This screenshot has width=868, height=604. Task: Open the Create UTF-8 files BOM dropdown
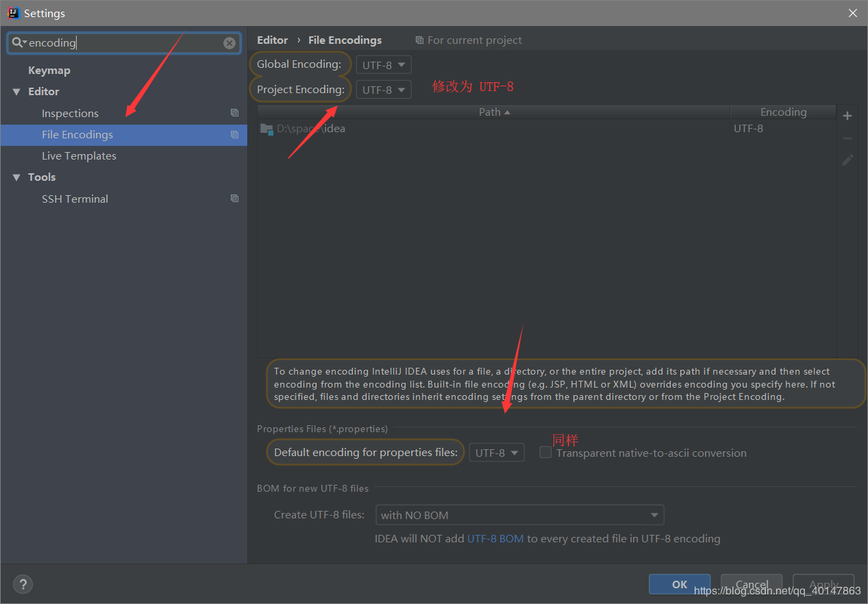[519, 515]
